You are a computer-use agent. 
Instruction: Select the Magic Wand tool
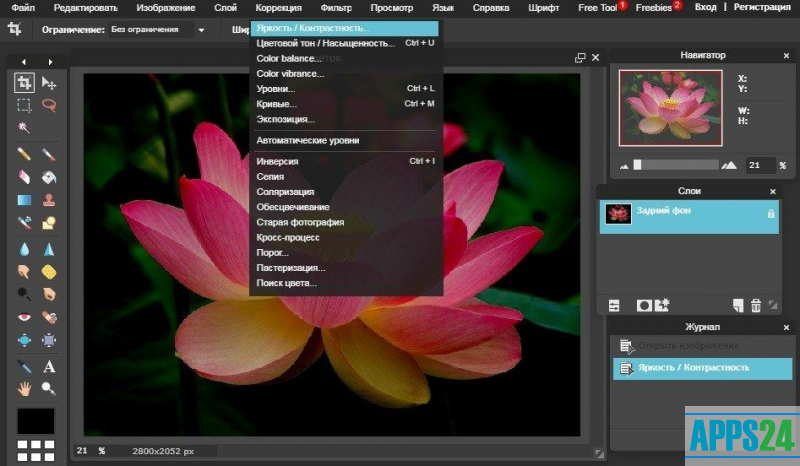click(24, 128)
